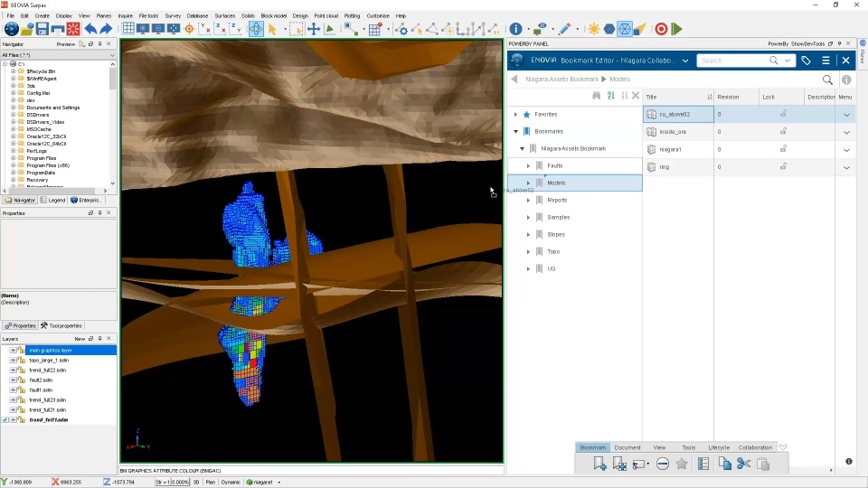This screenshot has width=868, height=488.
Task: Toggle visibility of trend_full23.sdn layer
Action: coord(13,400)
